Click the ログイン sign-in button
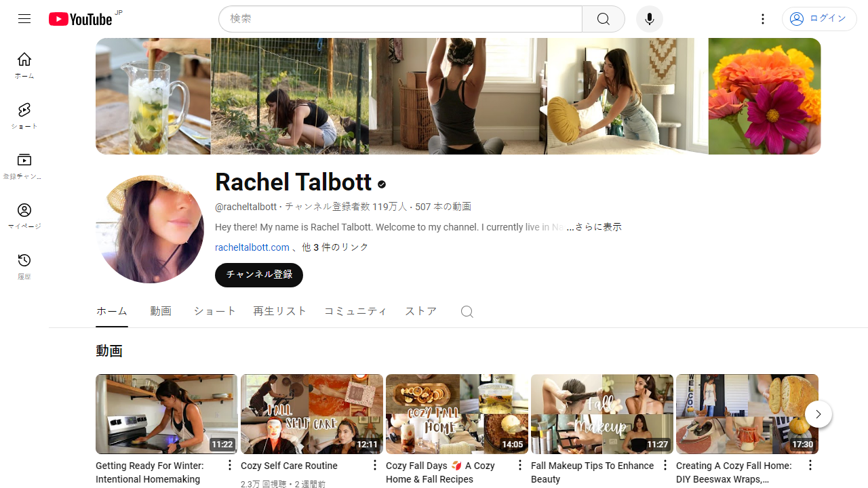The height and width of the screenshot is (488, 868). pyautogui.click(x=818, y=19)
